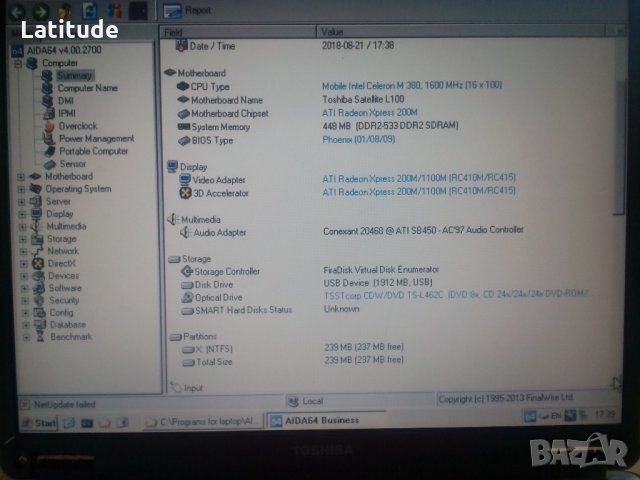Screen dimensions: 640x480
Task: Click the Report toolbar button
Action: coord(188,11)
